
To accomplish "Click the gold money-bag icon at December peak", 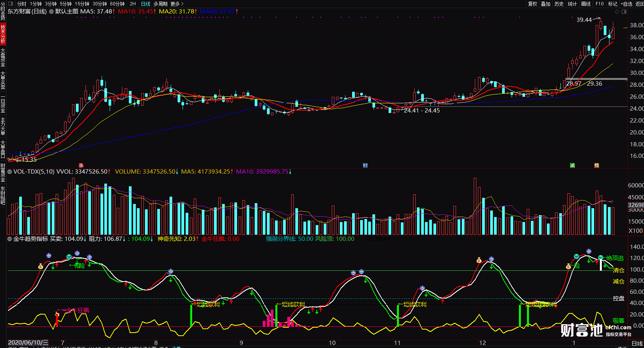I will click(479, 260).
